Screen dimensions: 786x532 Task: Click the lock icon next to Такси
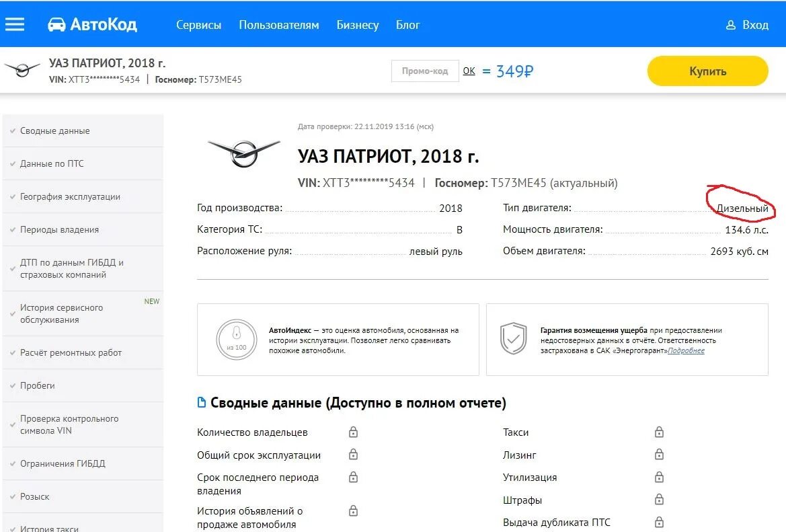[659, 432]
